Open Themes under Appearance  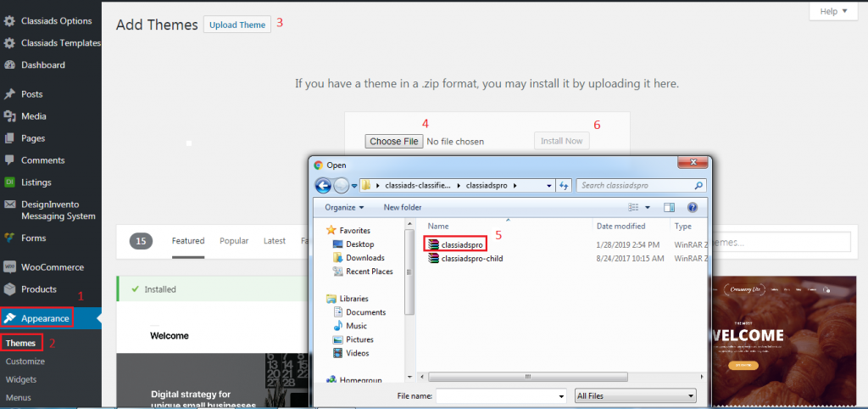point(21,344)
